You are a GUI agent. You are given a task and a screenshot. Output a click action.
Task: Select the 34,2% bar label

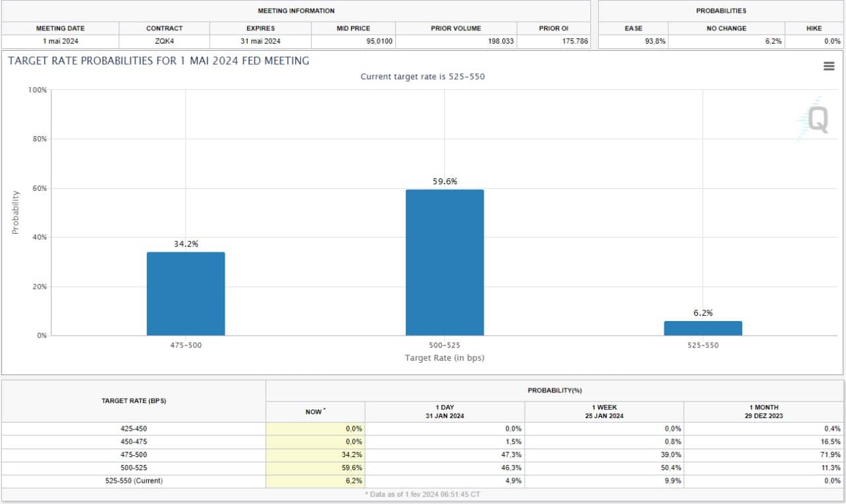pyautogui.click(x=186, y=244)
